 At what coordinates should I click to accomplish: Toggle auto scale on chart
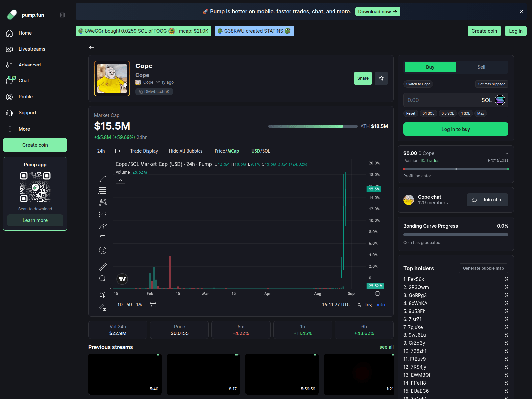(x=380, y=305)
